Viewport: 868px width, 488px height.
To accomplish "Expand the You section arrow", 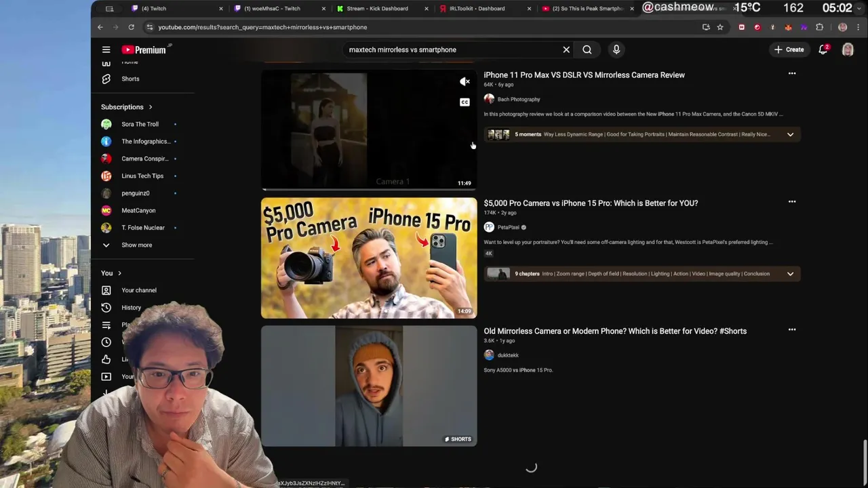I will (119, 273).
